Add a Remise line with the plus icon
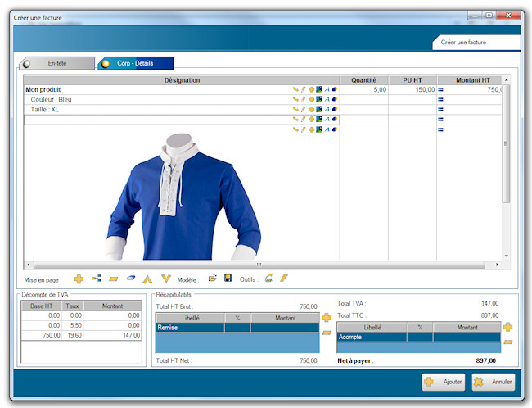This screenshot has height=408, width=532. coord(327,317)
